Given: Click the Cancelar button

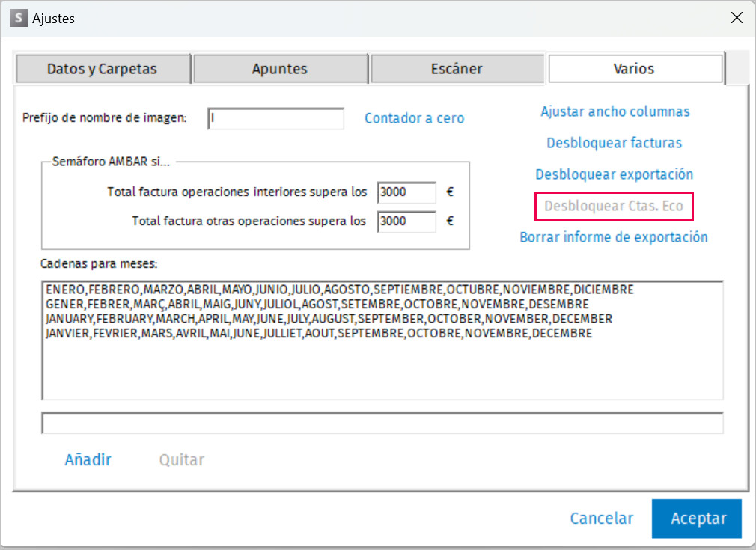Looking at the screenshot, I should pyautogui.click(x=602, y=518).
